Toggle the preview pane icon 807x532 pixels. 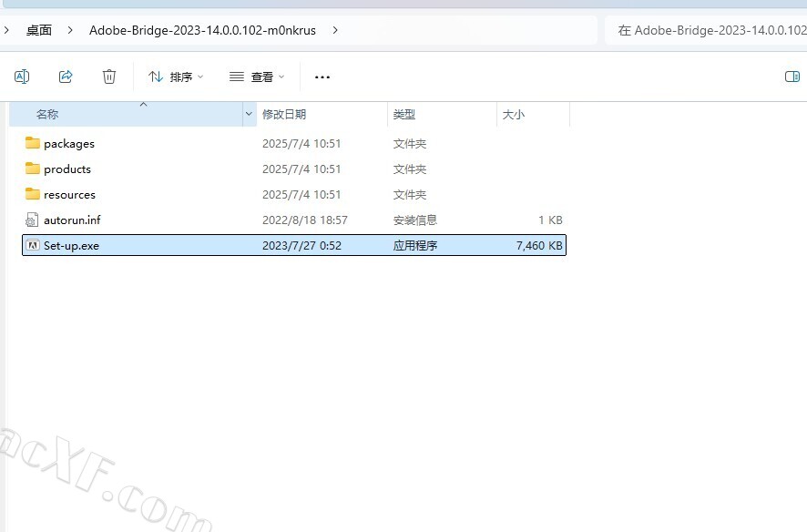(792, 77)
